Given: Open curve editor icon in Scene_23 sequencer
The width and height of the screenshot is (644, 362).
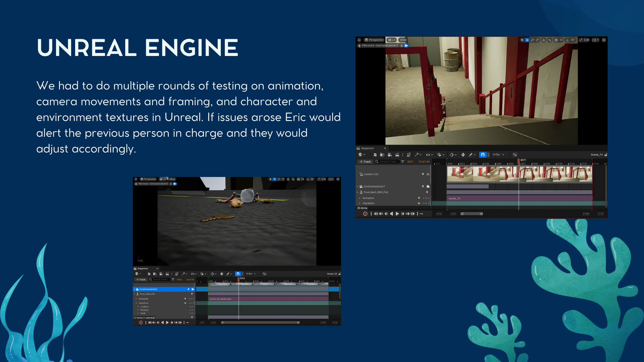Looking at the screenshot, I should 265,274.
